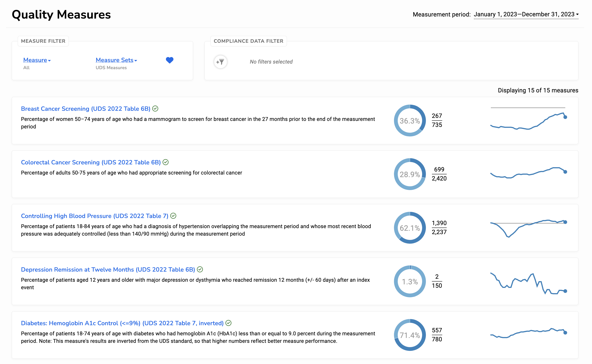Click checkmark icon after Hemoglobin A1c Control title

tap(228, 323)
